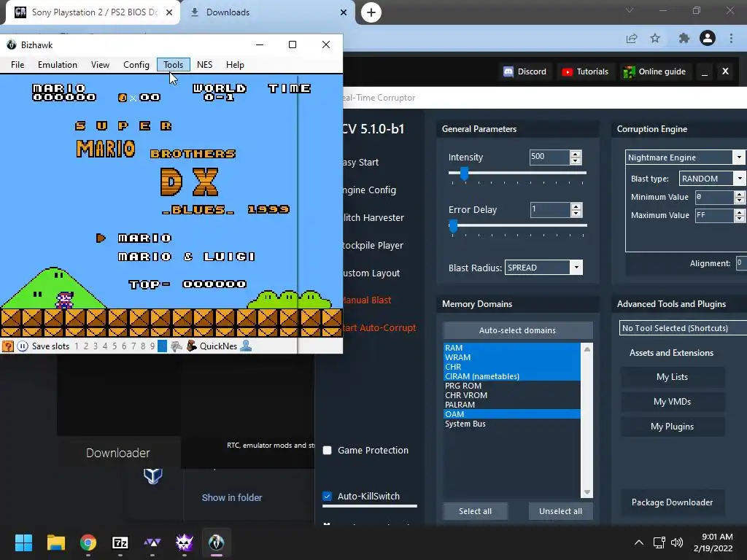Image resolution: width=747 pixels, height=560 pixels.
Task: Open the NES menu in Bizhawk
Action: tap(204, 65)
